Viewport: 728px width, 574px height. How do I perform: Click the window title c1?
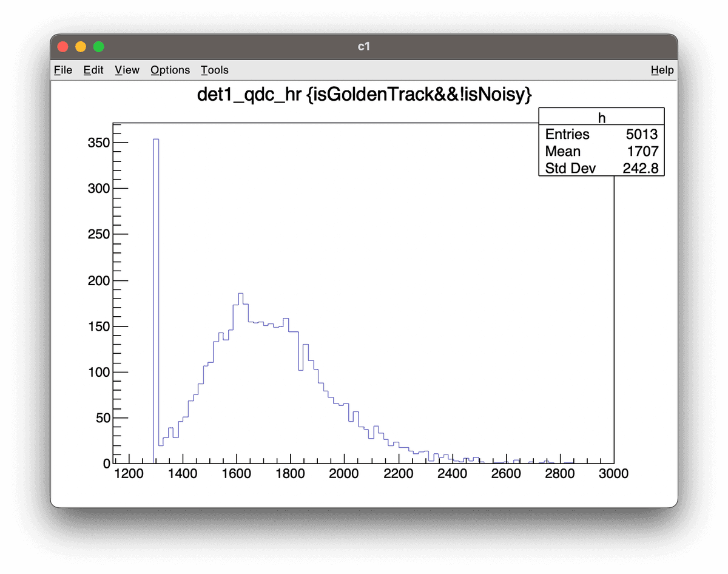[363, 47]
